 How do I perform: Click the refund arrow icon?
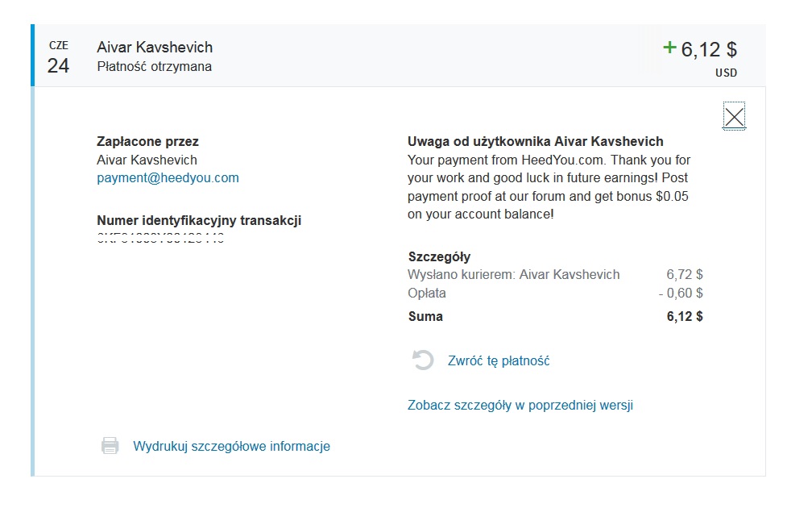click(423, 360)
